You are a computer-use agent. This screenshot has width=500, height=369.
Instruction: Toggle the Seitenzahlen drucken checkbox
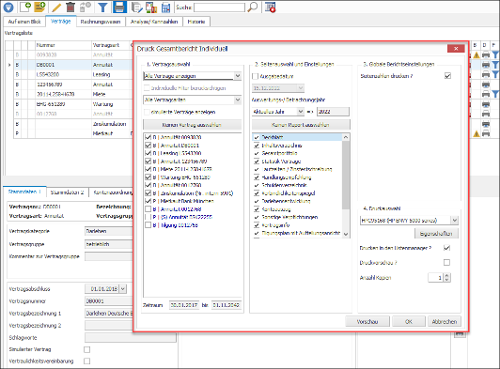[448, 76]
